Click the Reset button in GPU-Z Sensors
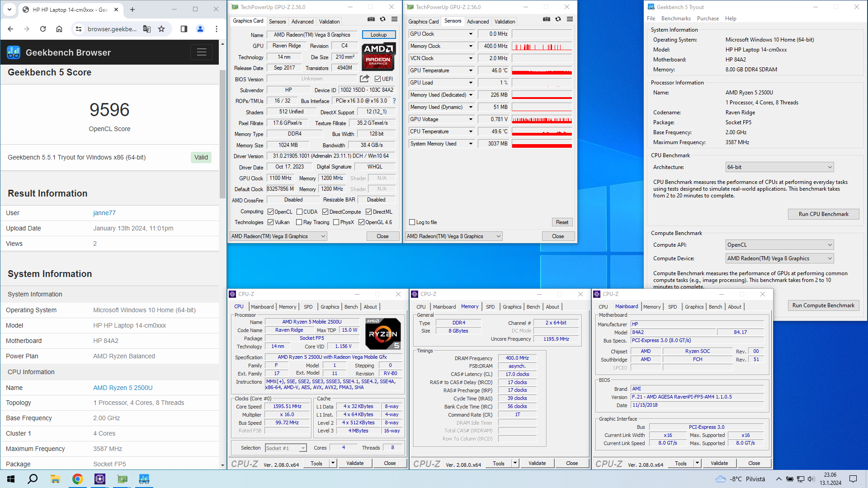The image size is (868, 488). point(562,222)
